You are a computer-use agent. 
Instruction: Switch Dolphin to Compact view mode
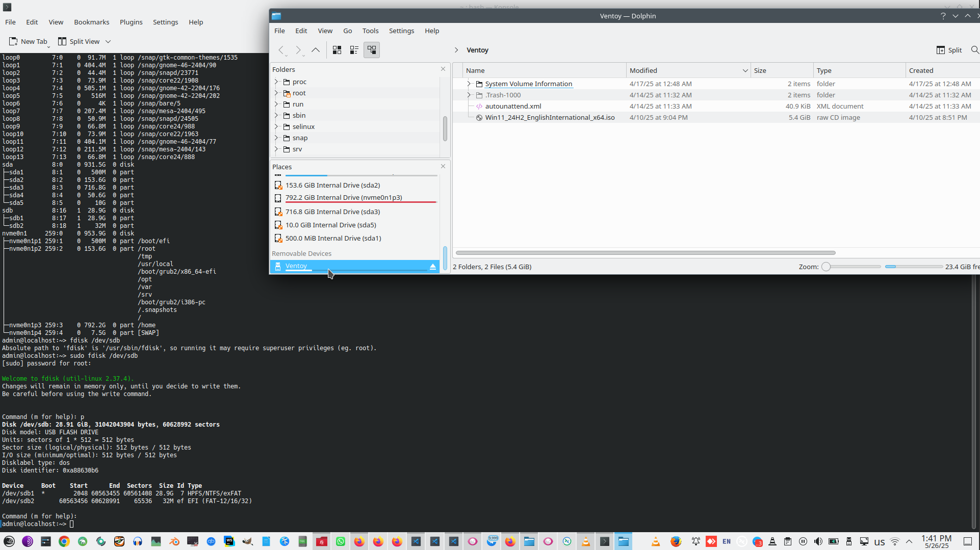[354, 50]
